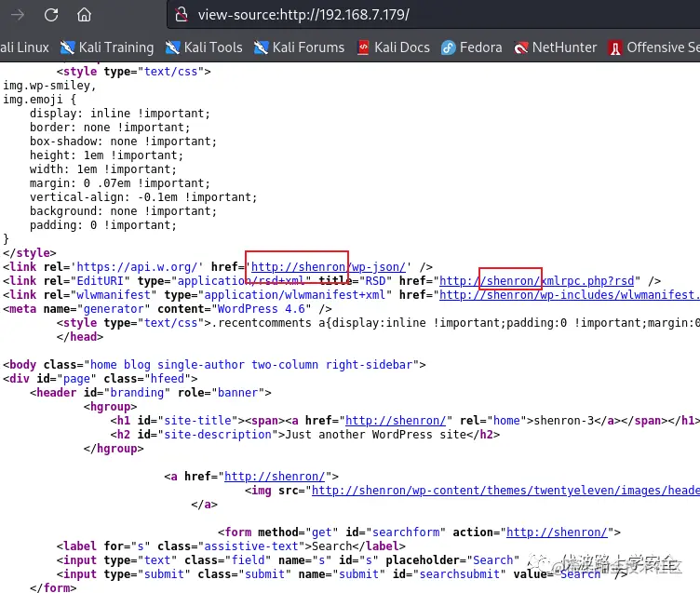Click the Fedora logo bookmark icon

[x=448, y=47]
